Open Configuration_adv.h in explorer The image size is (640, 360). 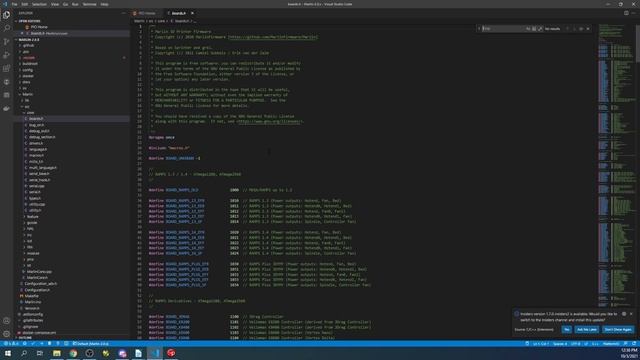(40, 284)
